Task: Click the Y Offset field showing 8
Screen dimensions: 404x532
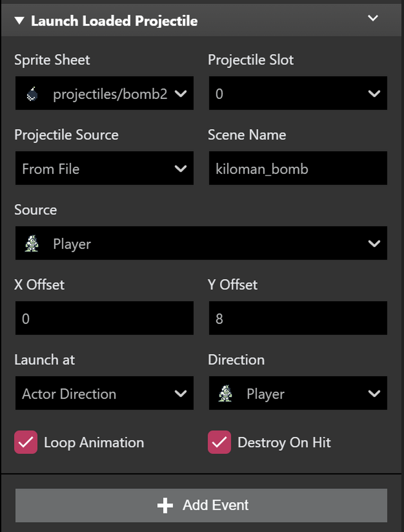Action: [x=298, y=318]
